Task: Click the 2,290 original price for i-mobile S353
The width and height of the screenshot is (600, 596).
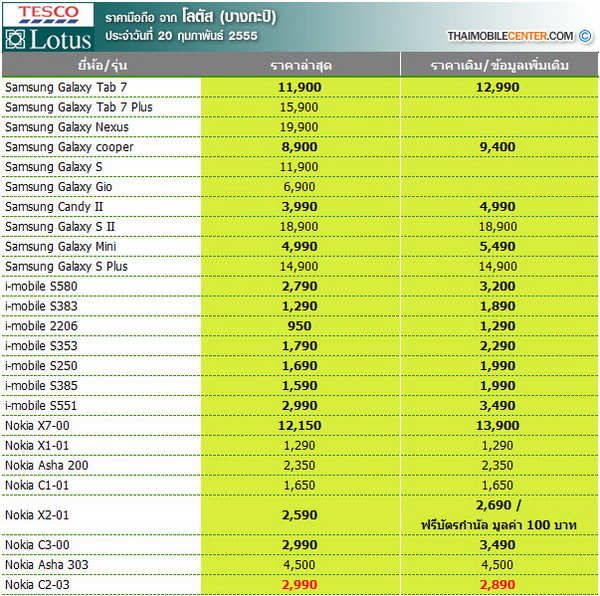Action: tap(497, 346)
